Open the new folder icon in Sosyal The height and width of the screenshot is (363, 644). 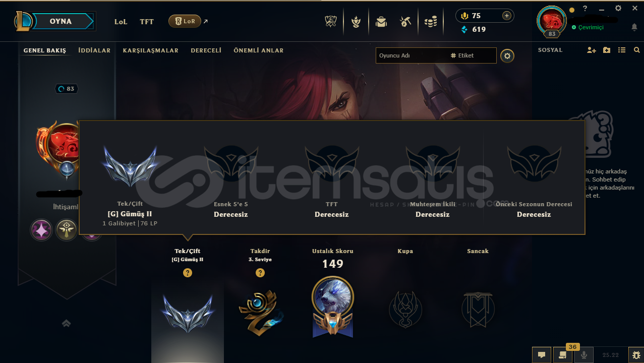click(607, 50)
